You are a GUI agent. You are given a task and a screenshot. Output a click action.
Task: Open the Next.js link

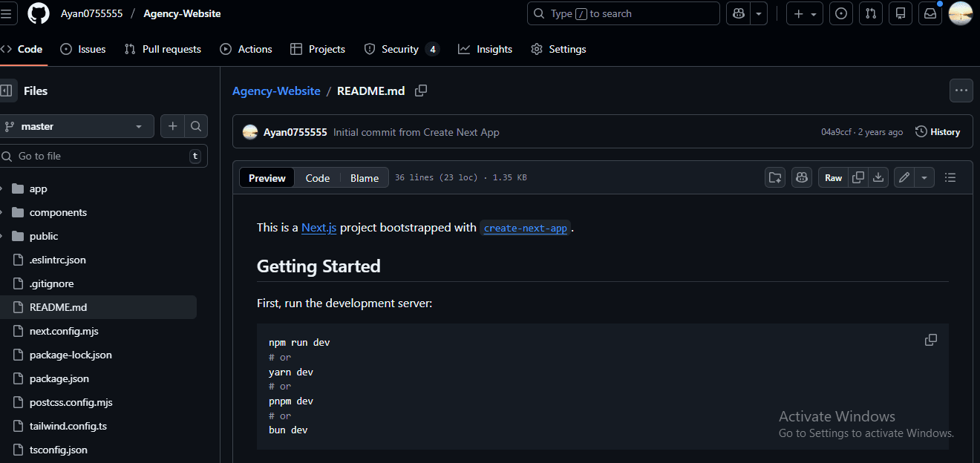pyautogui.click(x=318, y=228)
